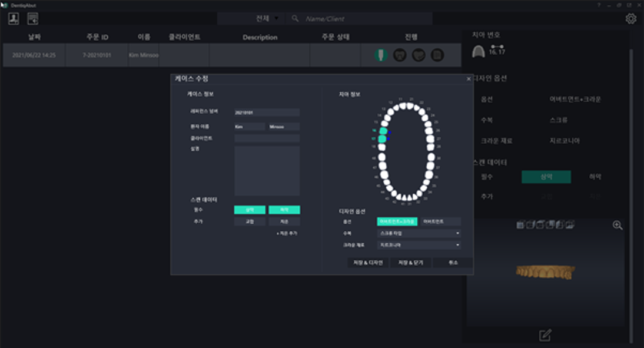Click the search magnifier icon
This screenshot has width=644, height=348.
[x=295, y=19]
